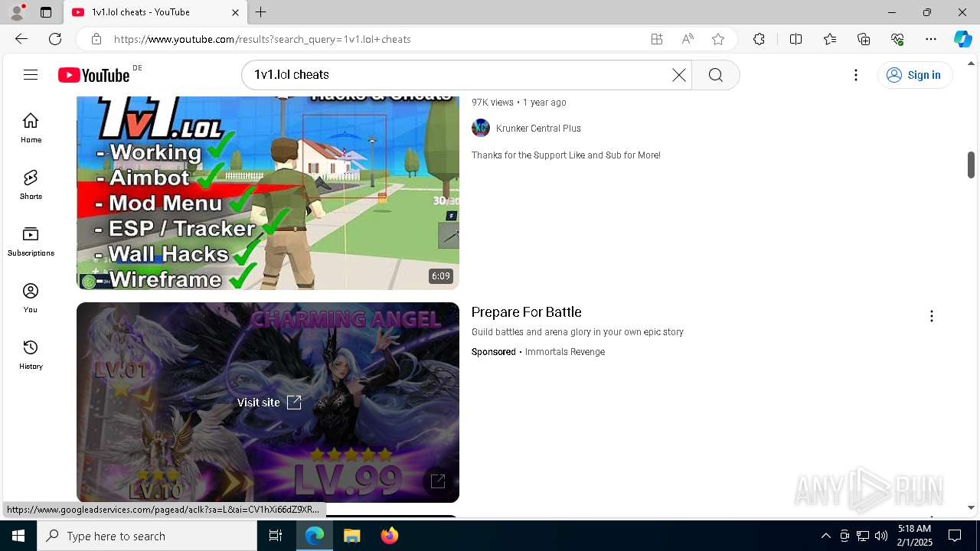Click Immortals Revenge advertiser name
This screenshot has width=980, height=551.
pos(565,352)
